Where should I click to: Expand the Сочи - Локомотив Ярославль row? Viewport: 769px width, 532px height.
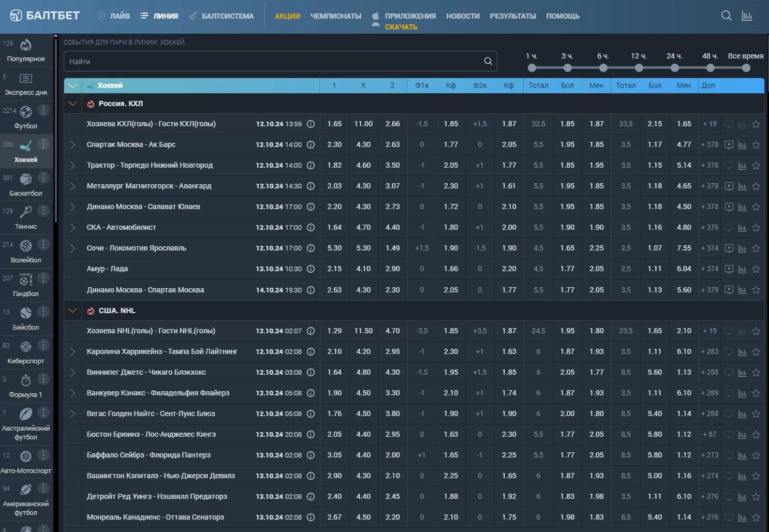[x=72, y=248]
